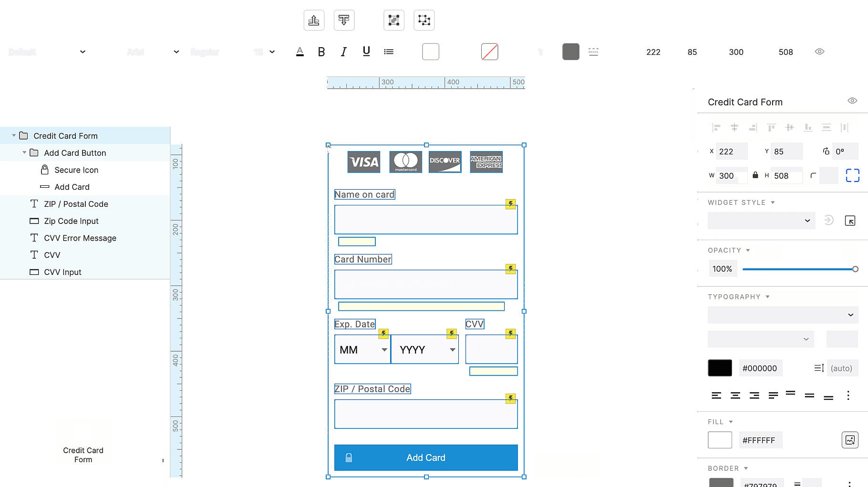Click the gray border color swatch in toolbar
Image resolution: width=868 pixels, height=487 pixels.
click(x=571, y=51)
